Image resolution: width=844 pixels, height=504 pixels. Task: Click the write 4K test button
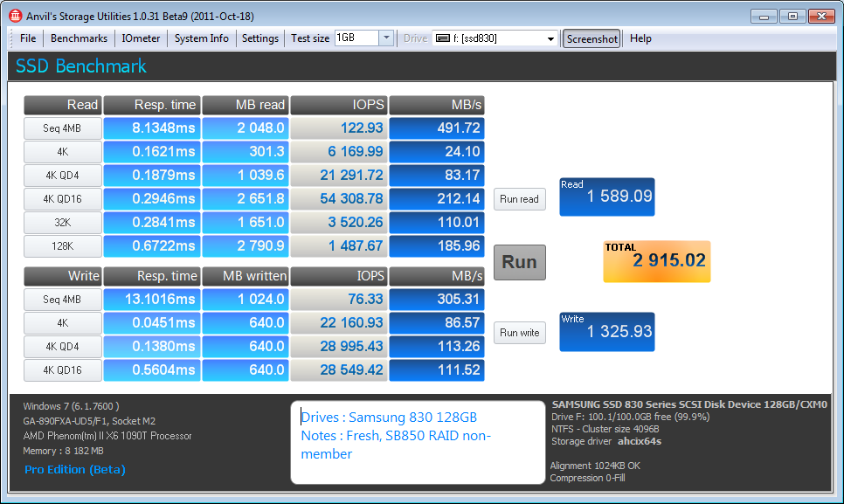click(62, 322)
